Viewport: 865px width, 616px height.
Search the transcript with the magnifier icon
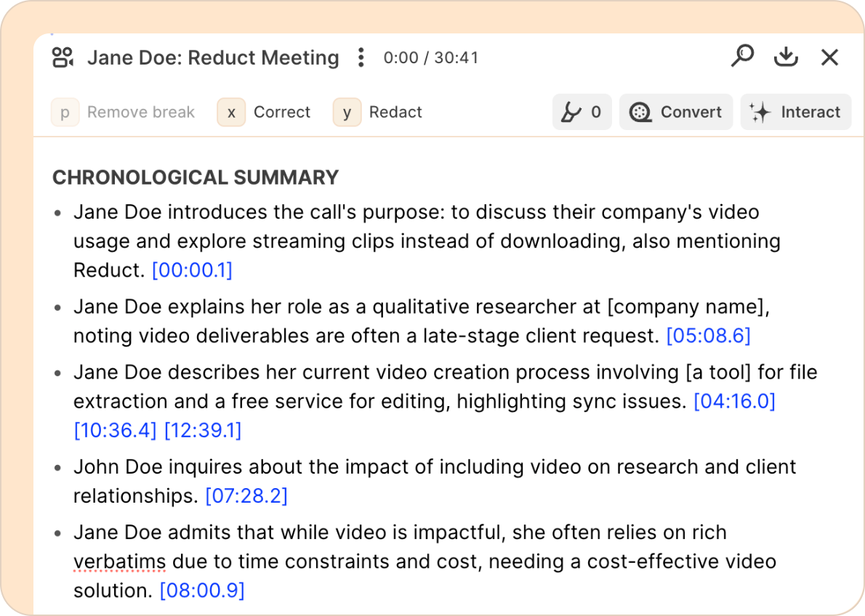[x=743, y=56]
